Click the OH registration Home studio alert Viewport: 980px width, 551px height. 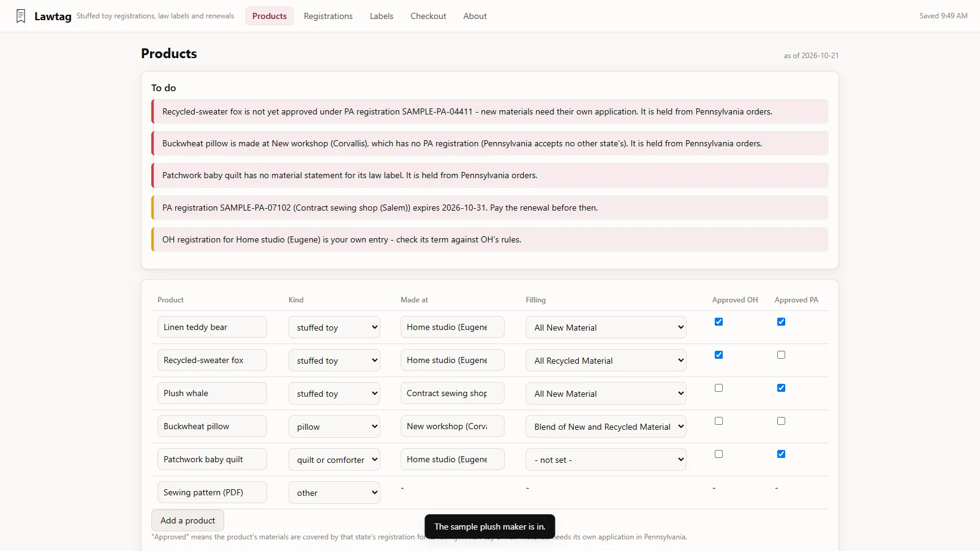coord(490,239)
